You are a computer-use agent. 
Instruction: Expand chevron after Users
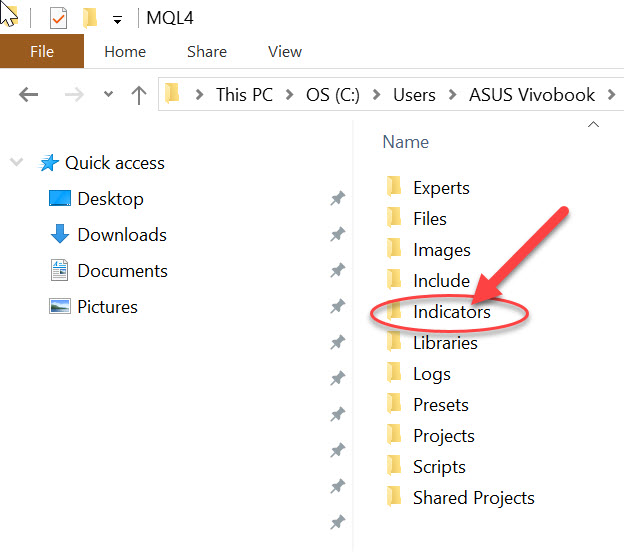point(452,95)
